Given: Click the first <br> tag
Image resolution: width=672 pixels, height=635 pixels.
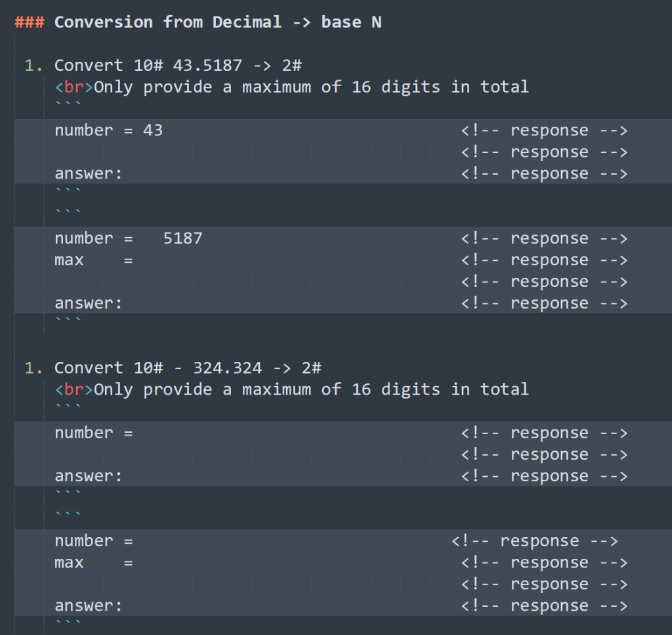Looking at the screenshot, I should (73, 86).
